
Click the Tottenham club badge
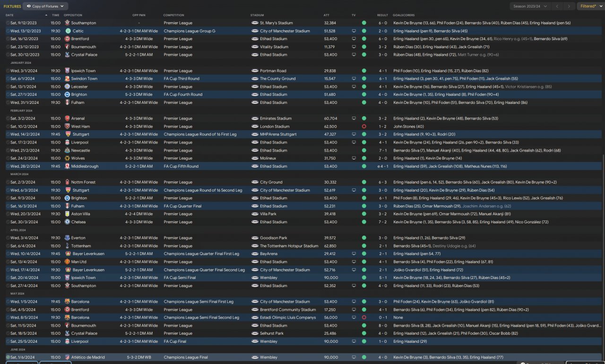tap(68, 246)
